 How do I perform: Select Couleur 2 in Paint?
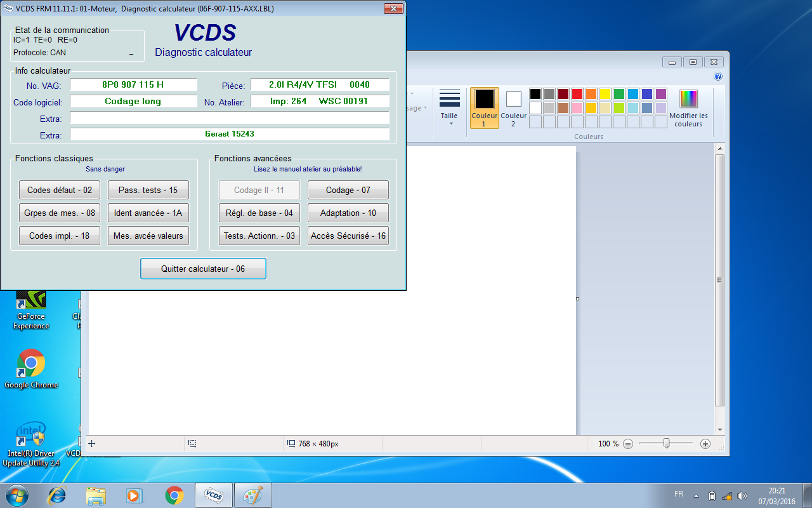513,108
